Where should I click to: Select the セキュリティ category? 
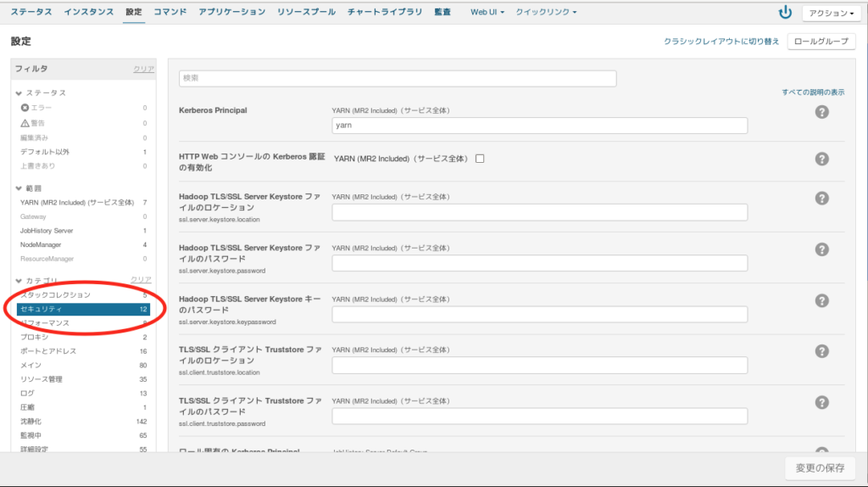[x=83, y=309]
